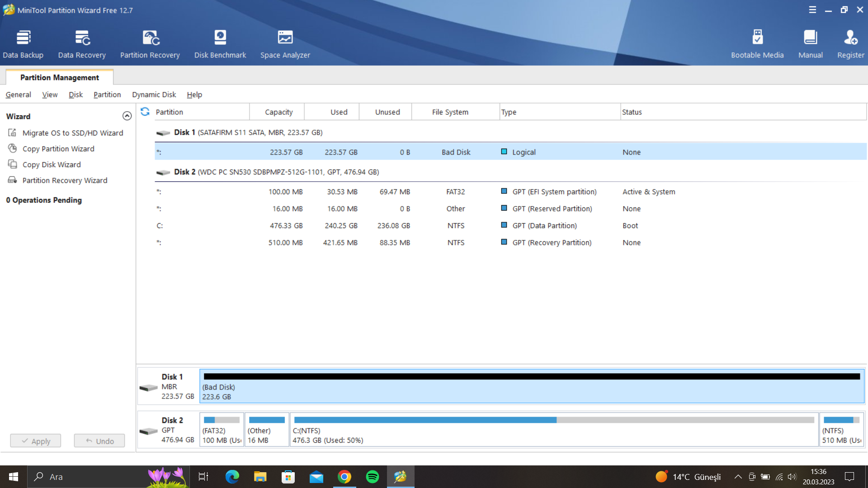
Task: Open Spotify from the taskbar
Action: coord(373,477)
